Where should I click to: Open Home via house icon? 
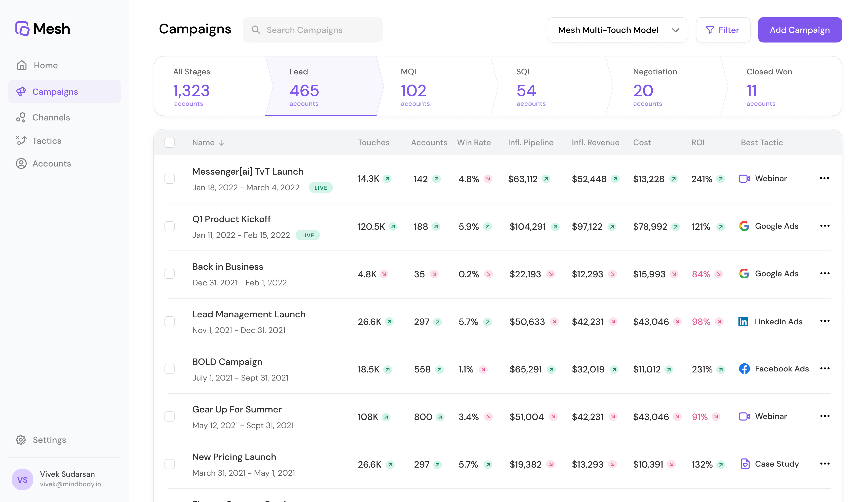[22, 66]
